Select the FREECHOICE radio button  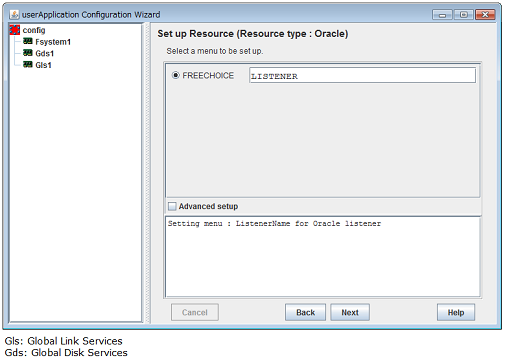point(176,75)
